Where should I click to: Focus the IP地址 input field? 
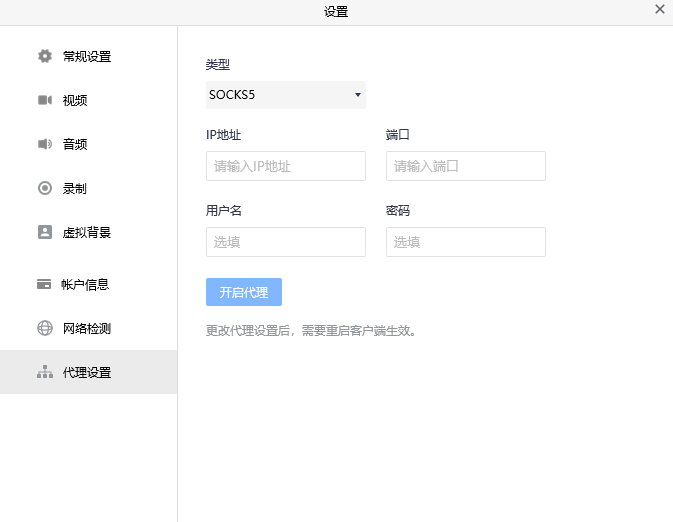285,166
